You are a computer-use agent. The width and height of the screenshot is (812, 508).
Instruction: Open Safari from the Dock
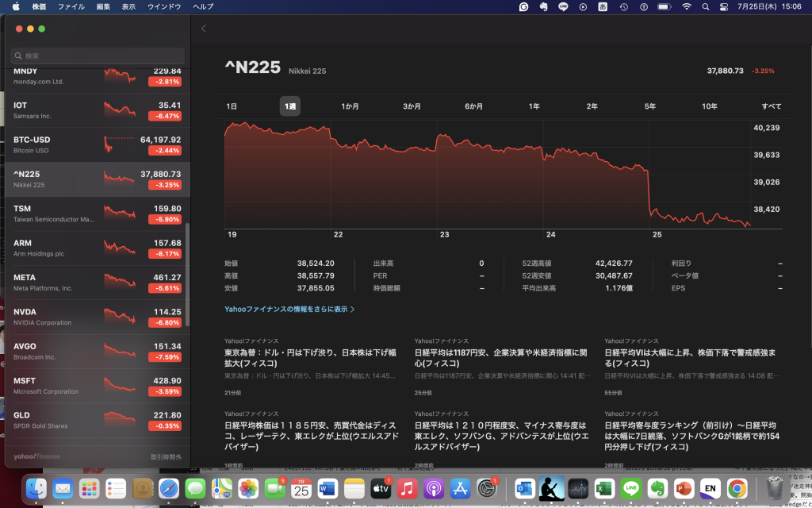coord(170,488)
